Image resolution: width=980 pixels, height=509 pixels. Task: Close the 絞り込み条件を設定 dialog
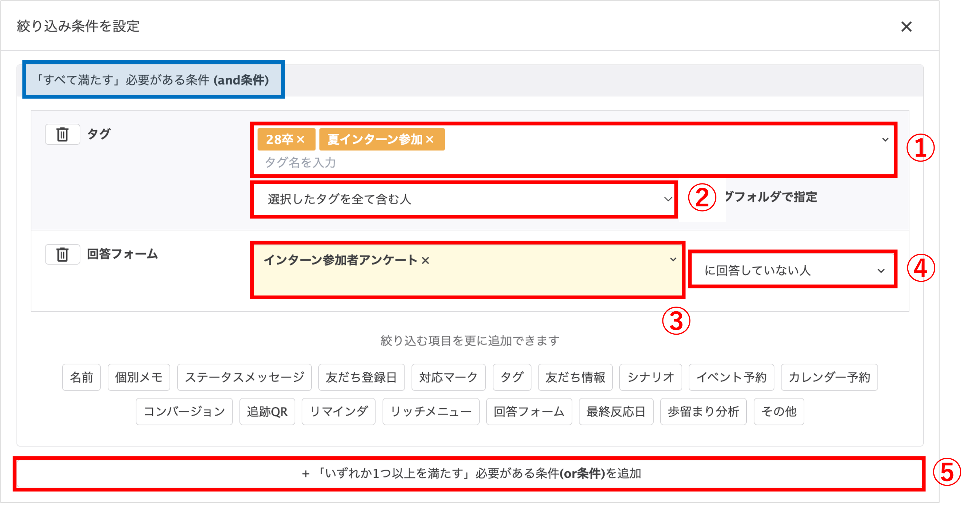pyautogui.click(x=907, y=27)
